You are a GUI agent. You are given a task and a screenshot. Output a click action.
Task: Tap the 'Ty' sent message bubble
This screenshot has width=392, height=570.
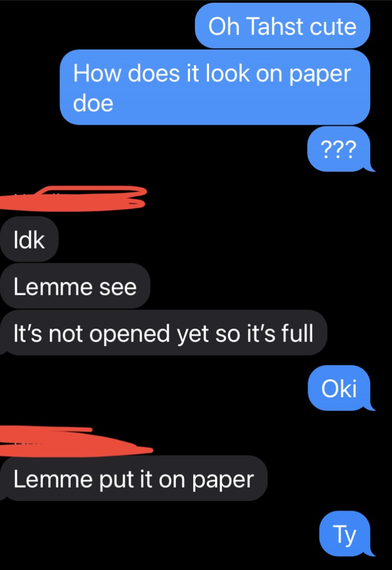coord(346,533)
